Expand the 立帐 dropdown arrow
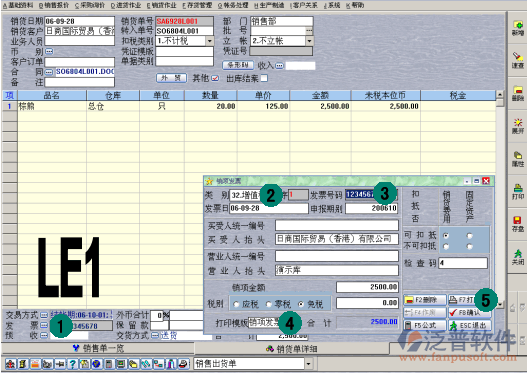527x373 pixels. [309, 41]
